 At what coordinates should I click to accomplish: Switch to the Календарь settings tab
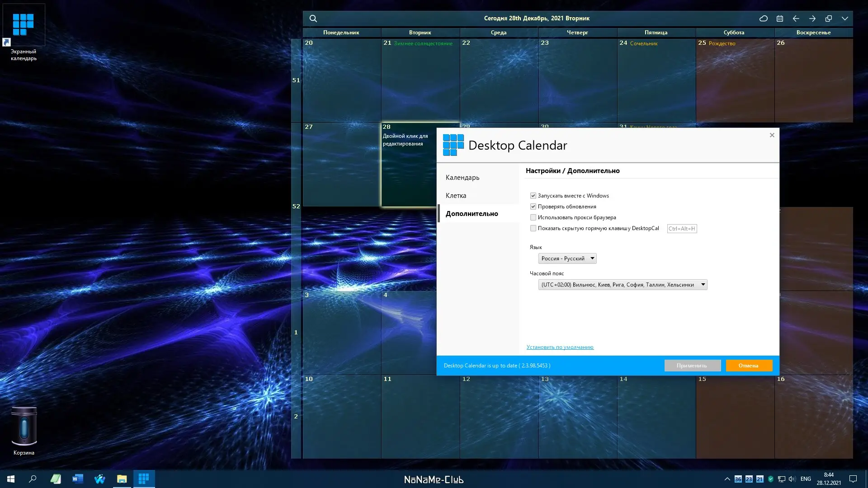click(462, 178)
